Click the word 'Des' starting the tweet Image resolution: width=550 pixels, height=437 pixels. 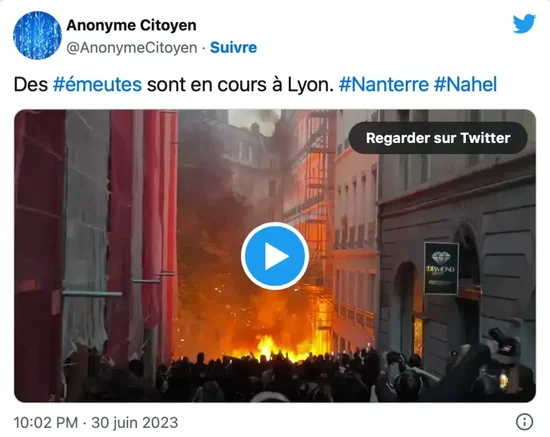tap(31, 85)
